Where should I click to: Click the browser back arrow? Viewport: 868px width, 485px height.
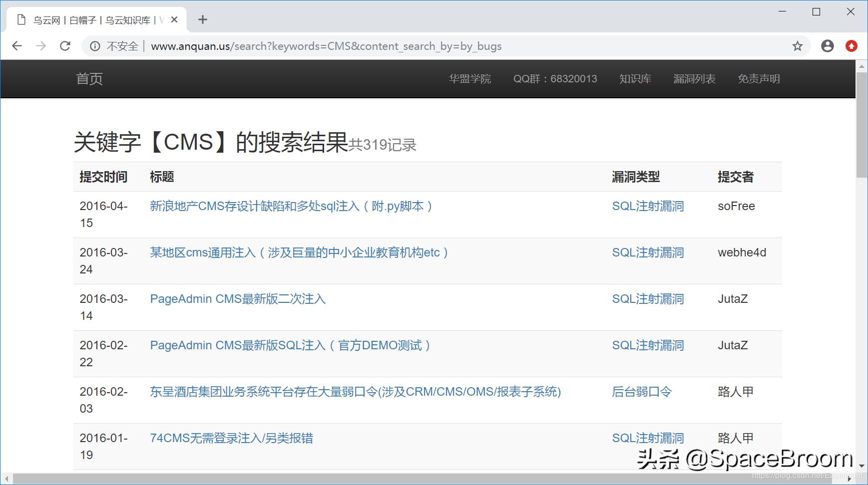pos(17,46)
